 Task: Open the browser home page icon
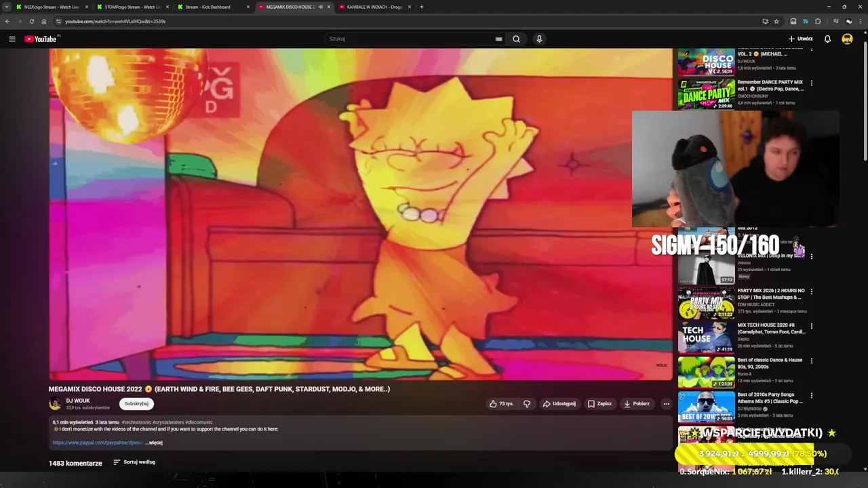click(44, 21)
